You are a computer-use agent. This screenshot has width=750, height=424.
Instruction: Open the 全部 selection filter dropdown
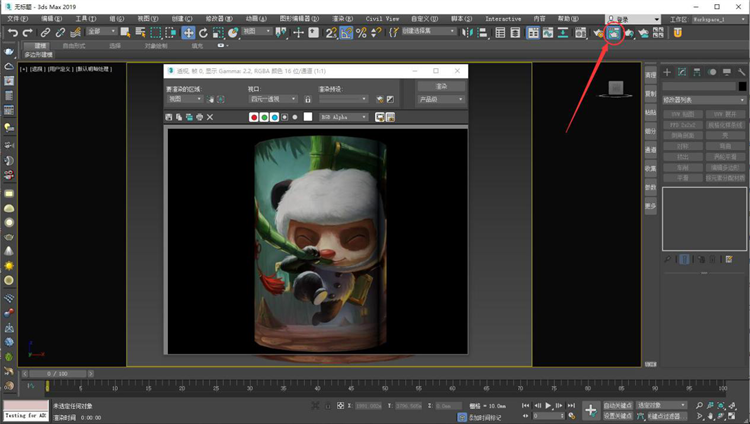click(102, 31)
